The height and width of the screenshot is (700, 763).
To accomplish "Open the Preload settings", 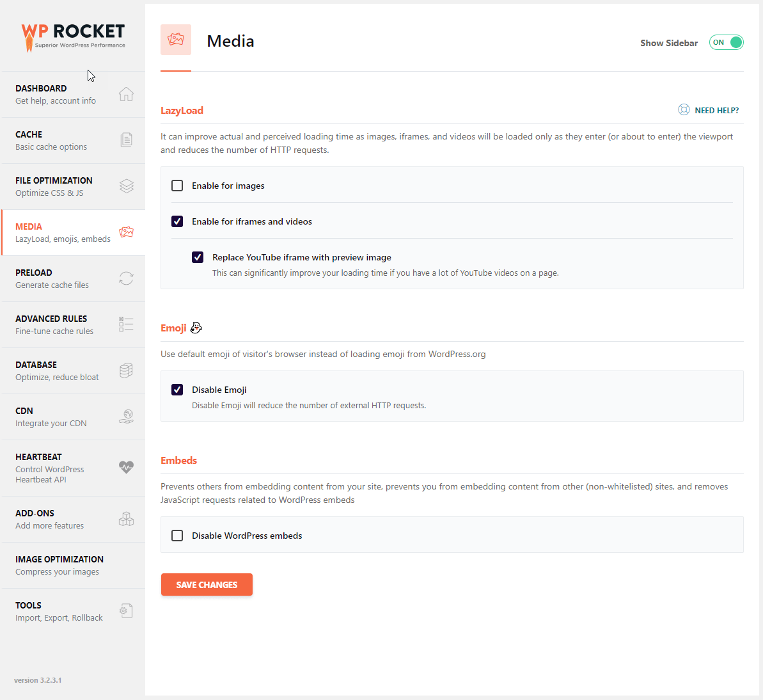I will tap(74, 278).
